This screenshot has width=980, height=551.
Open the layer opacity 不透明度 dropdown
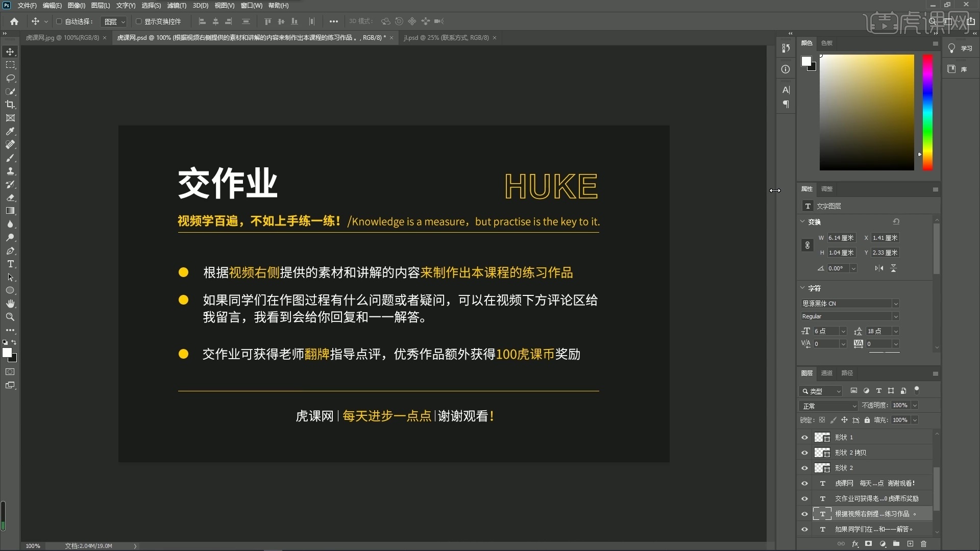[x=915, y=405]
